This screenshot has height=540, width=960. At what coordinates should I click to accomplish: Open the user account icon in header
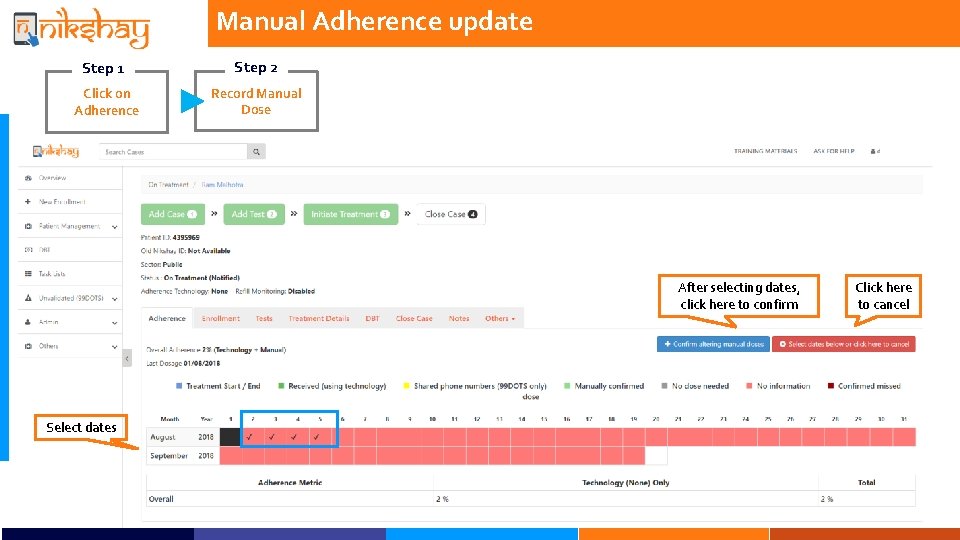875,151
